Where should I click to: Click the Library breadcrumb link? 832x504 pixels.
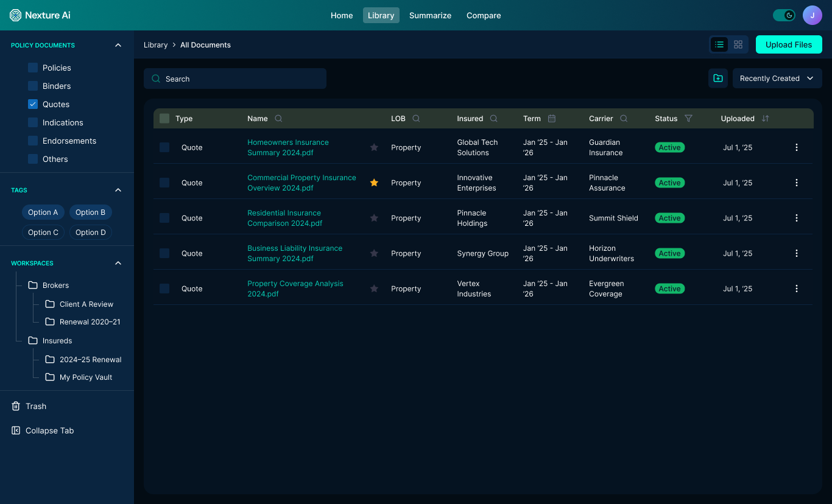pos(156,45)
